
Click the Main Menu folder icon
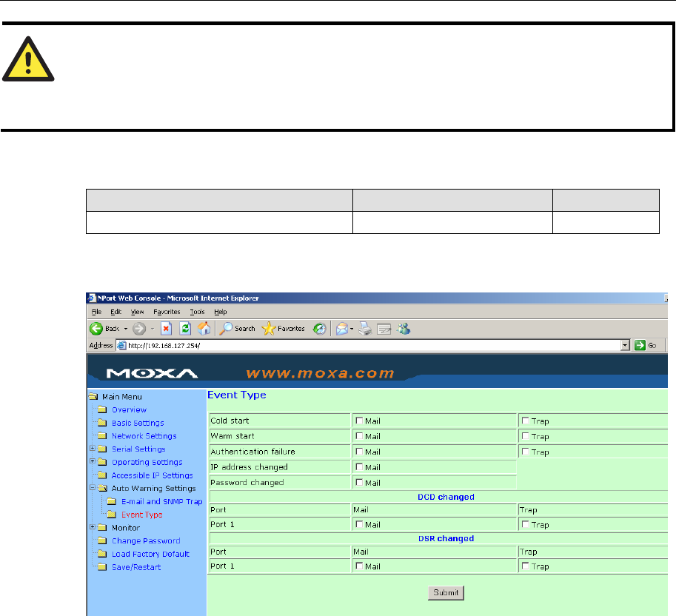[x=93, y=396]
